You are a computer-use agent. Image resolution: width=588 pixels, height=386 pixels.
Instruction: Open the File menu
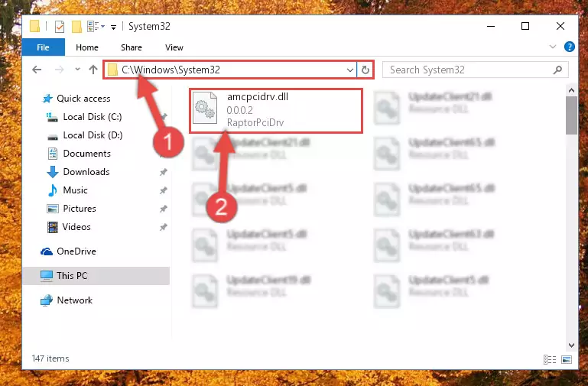[43, 47]
